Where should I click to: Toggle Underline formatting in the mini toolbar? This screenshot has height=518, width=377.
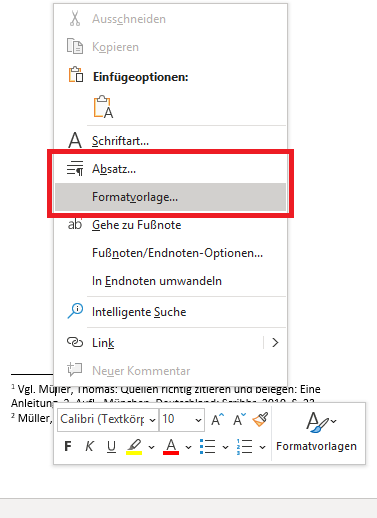tap(111, 446)
